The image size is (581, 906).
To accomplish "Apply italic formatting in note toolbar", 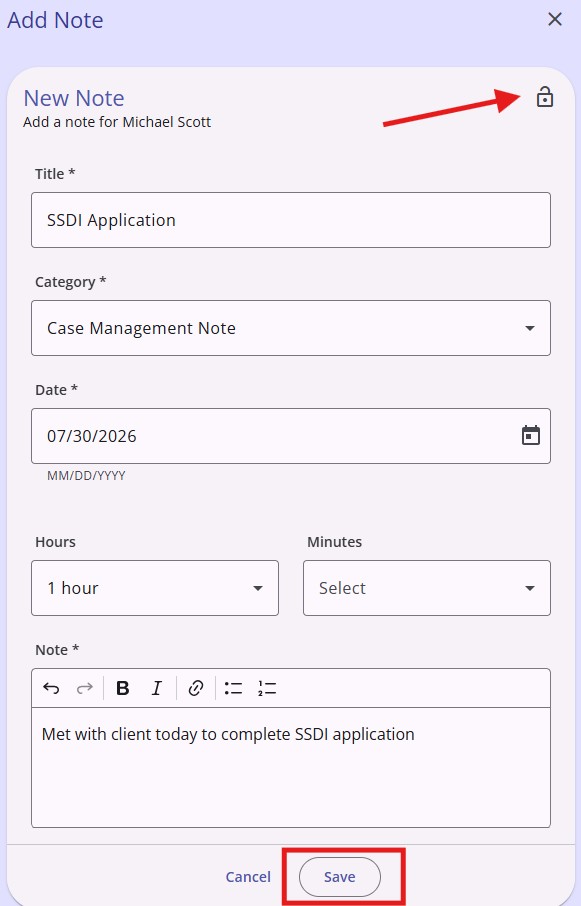I will coord(157,688).
